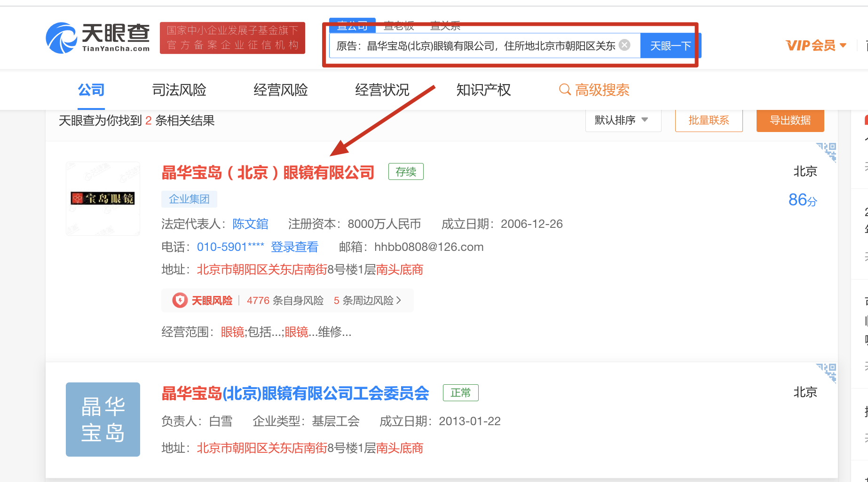
Task: Click the TianYanCha logo
Action: (98, 38)
